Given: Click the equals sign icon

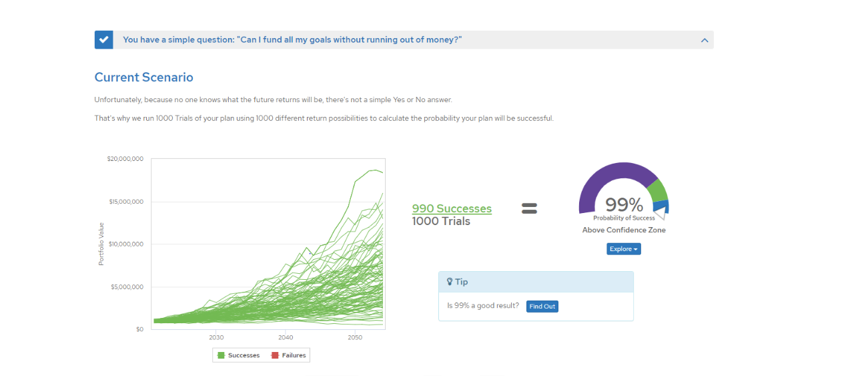Looking at the screenshot, I should pos(529,208).
